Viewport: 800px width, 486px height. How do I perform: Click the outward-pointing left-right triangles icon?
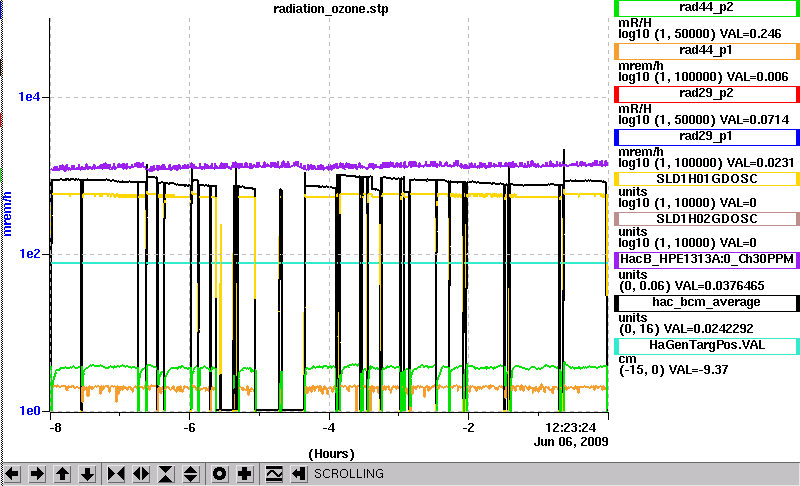[141, 474]
